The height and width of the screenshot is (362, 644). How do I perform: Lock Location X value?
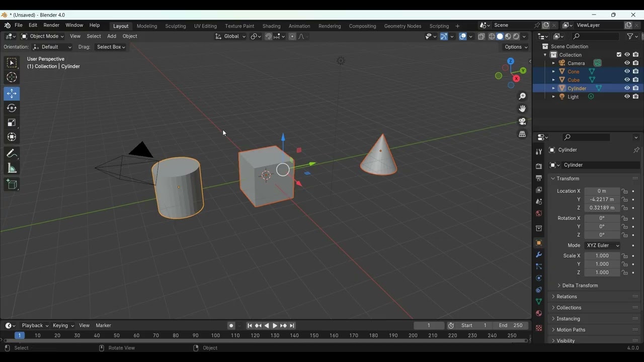[625, 191]
